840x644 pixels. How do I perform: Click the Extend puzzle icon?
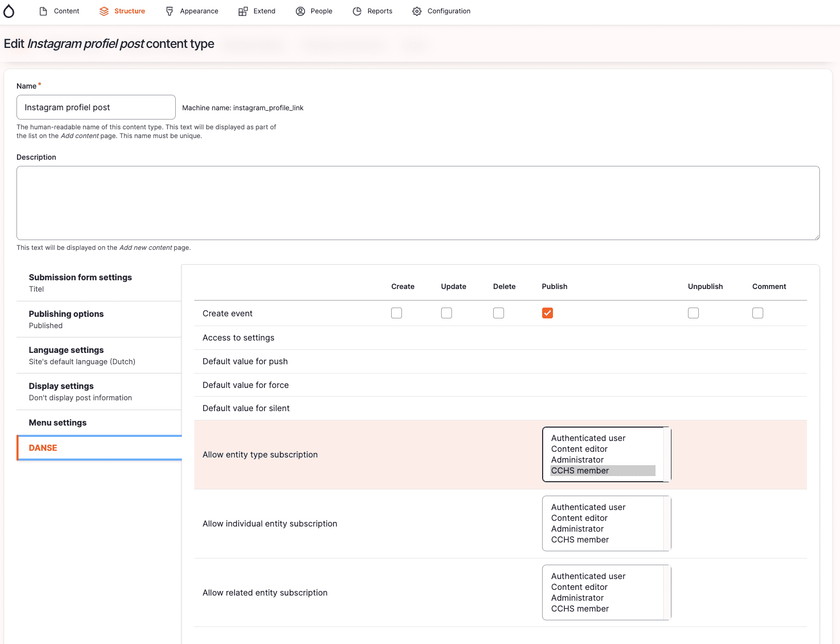(x=243, y=11)
